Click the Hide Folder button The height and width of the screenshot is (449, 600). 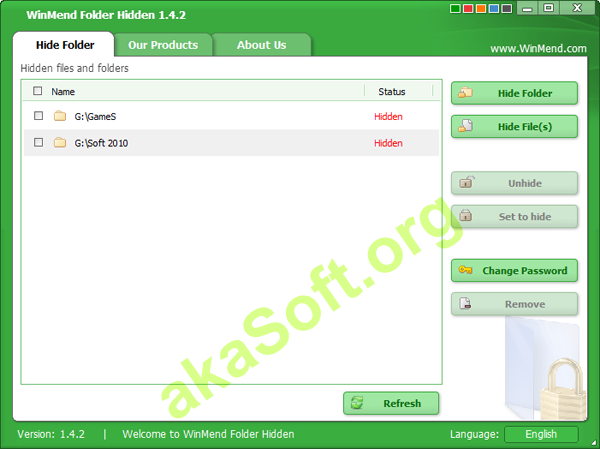coord(514,93)
